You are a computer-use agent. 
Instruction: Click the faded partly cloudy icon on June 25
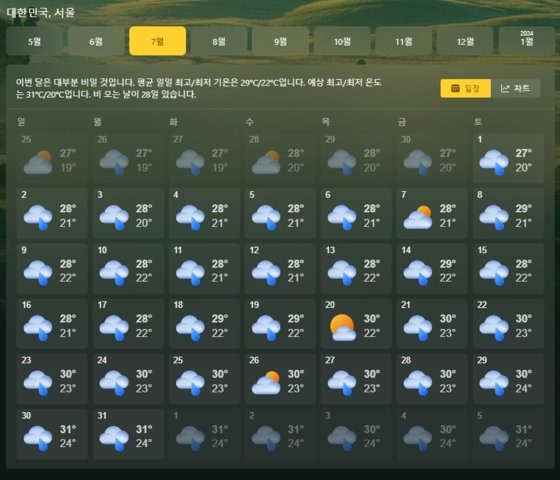[x=38, y=162]
